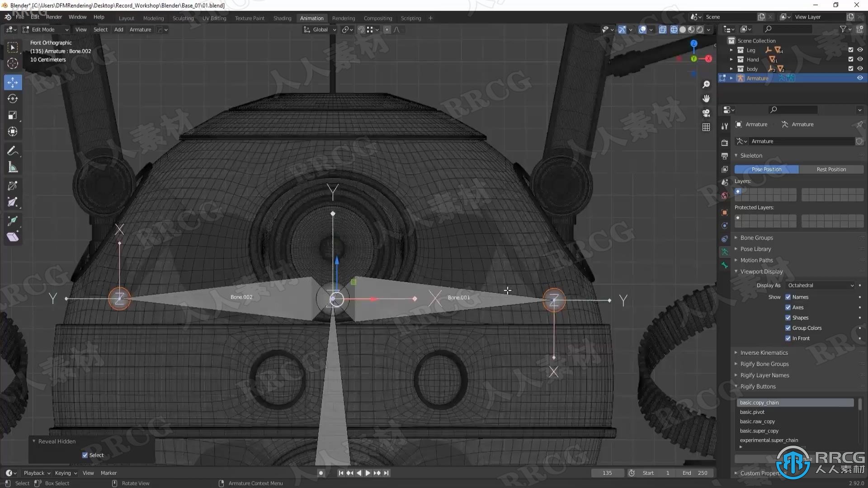The image size is (868, 488).
Task: Select the Bone Size tool
Action: point(13,202)
